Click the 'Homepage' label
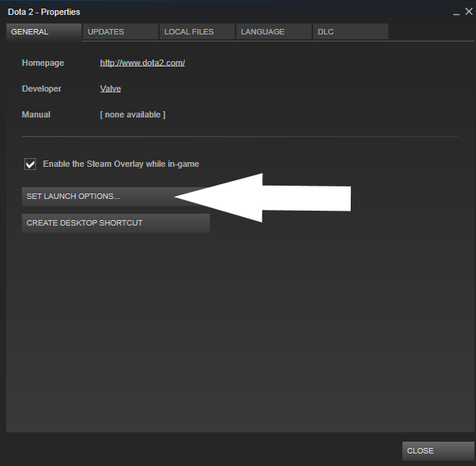Screen dimensions: 476x466 point(43,63)
